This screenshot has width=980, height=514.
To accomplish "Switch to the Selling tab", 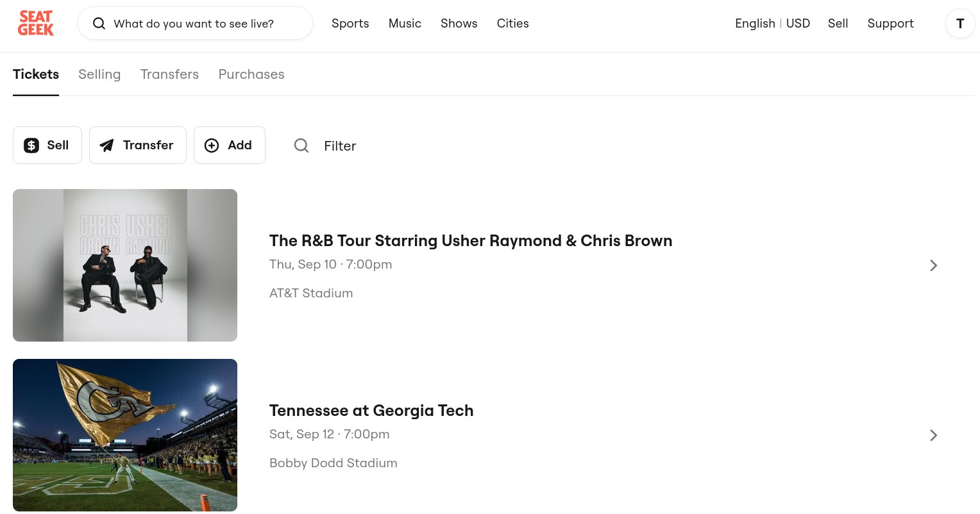I will 99,74.
